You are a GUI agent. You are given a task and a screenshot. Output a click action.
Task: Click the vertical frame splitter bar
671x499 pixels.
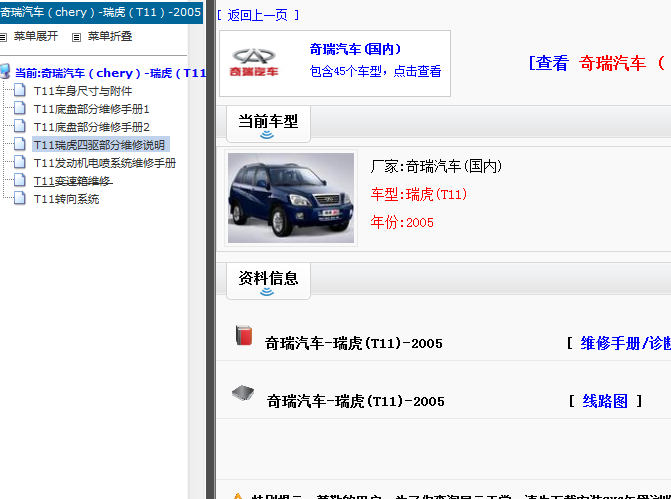(x=211, y=250)
